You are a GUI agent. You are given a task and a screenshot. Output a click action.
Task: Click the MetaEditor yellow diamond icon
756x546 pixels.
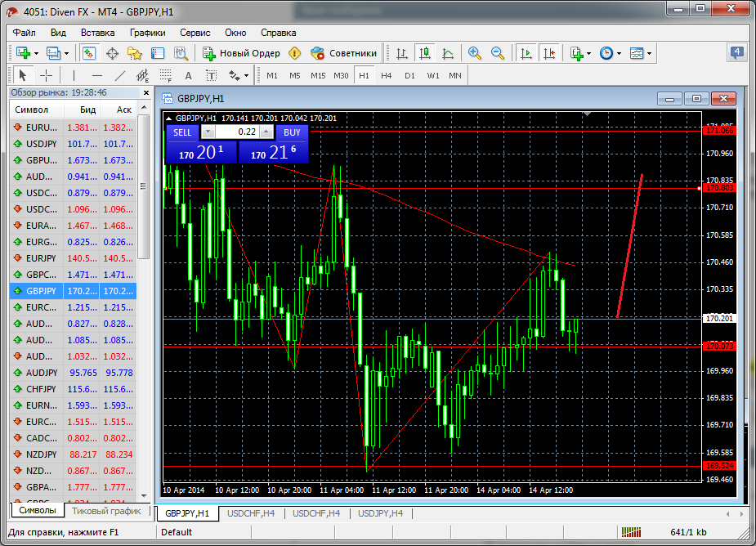point(294,53)
